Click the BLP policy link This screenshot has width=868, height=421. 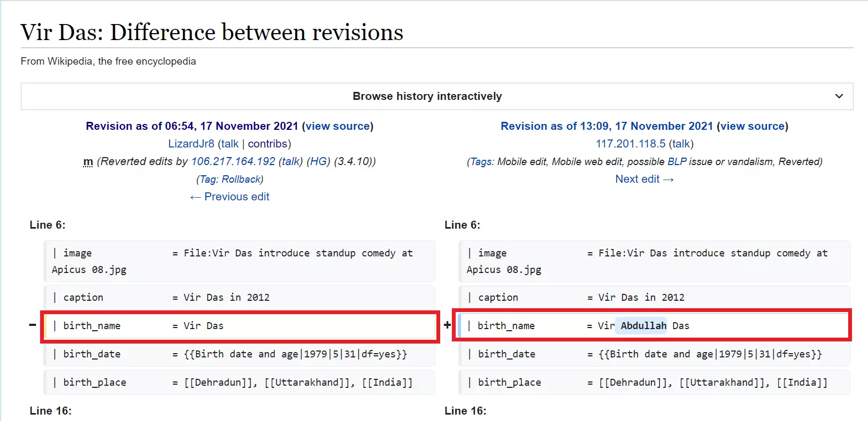click(677, 161)
